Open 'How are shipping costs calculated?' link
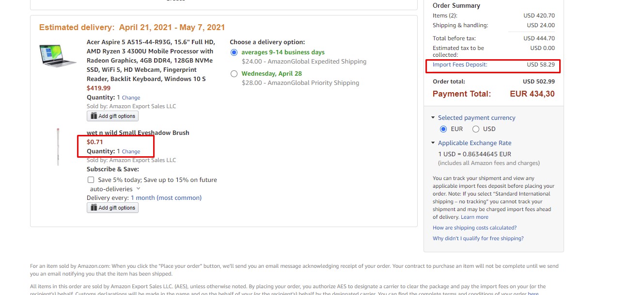The height and width of the screenshot is (295, 644). [x=474, y=228]
